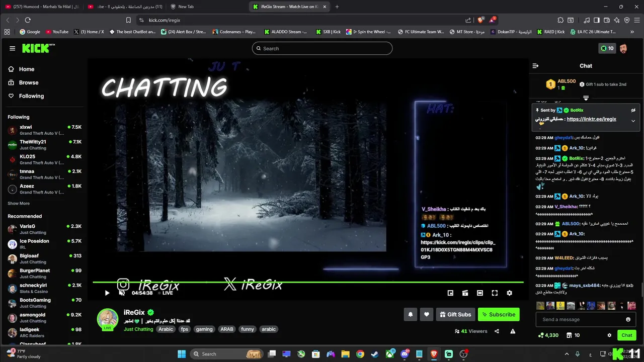Open the shop icon showing 10
The width and height of the screenshot is (644, 362).
pyautogui.click(x=573, y=335)
